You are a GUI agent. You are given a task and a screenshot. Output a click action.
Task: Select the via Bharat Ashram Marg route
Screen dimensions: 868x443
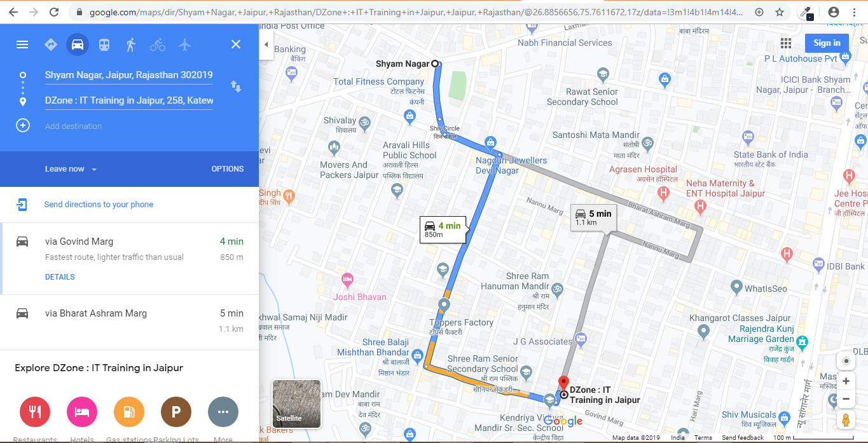pos(129,322)
